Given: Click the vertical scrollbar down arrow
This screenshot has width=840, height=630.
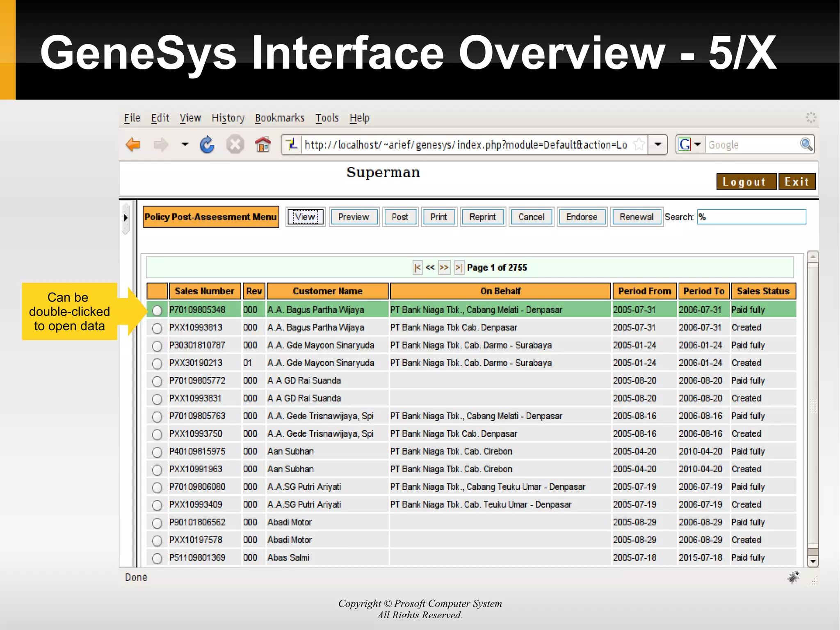Looking at the screenshot, I should pyautogui.click(x=813, y=561).
